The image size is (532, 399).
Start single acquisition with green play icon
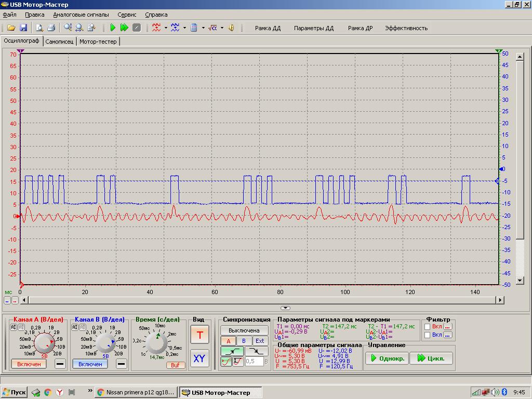point(113,28)
